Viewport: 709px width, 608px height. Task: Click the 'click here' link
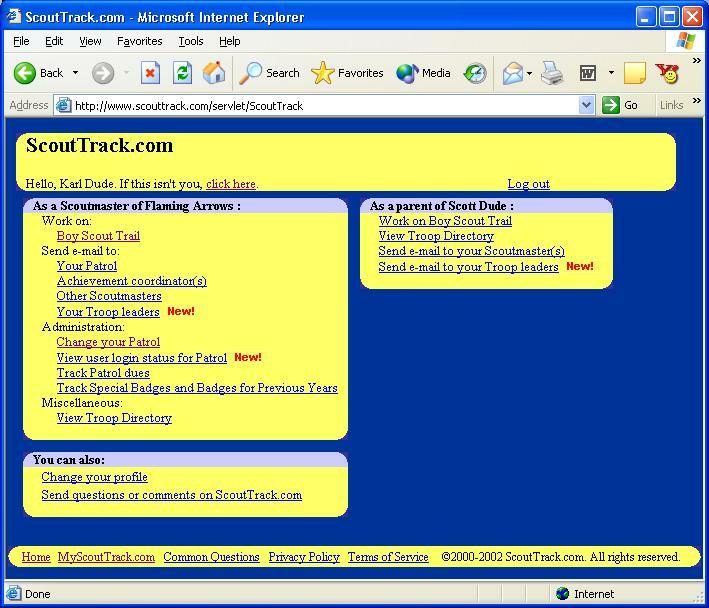click(x=231, y=184)
